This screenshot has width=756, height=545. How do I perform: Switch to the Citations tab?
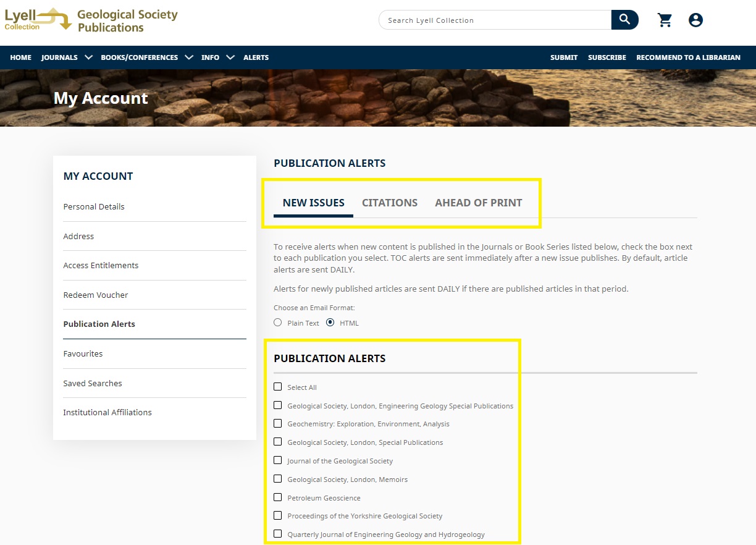point(389,203)
